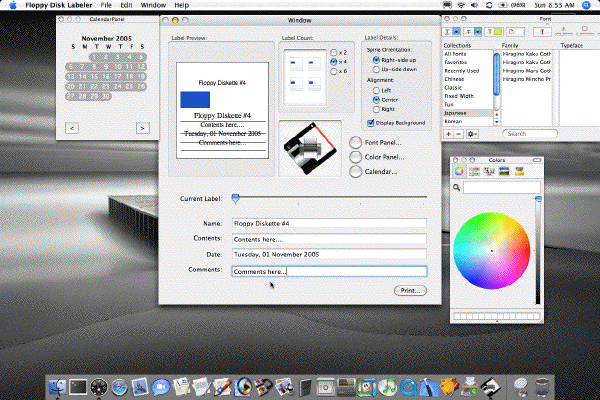
Task: Open the Apple menu
Action: pyautogui.click(x=13, y=5)
